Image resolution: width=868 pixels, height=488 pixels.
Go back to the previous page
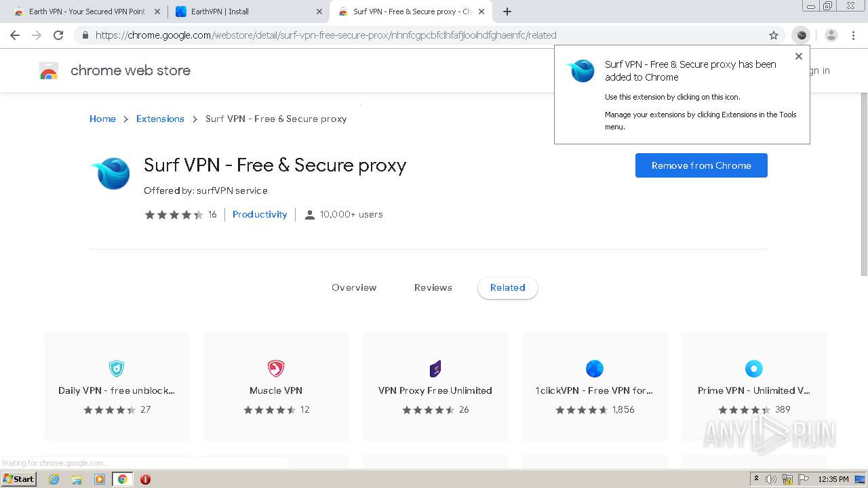point(15,35)
